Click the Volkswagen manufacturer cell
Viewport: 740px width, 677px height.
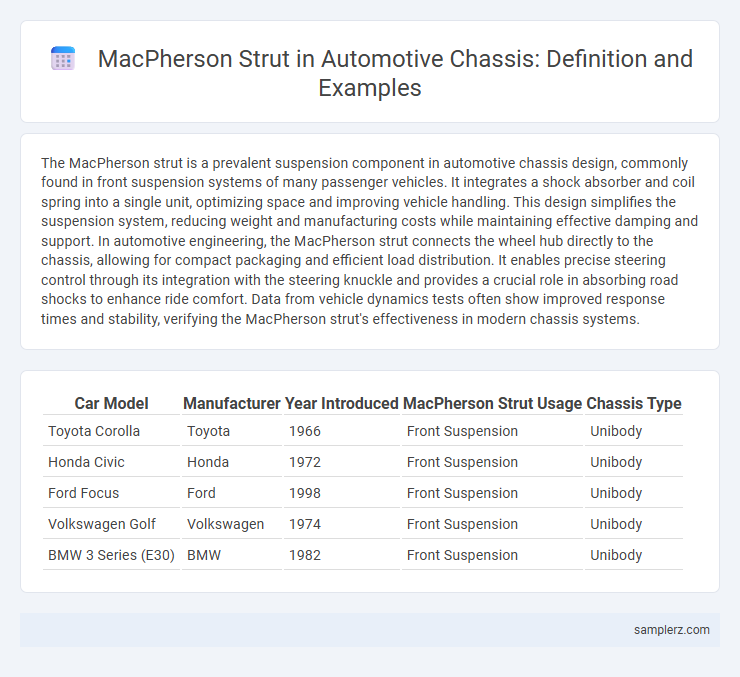click(232, 524)
